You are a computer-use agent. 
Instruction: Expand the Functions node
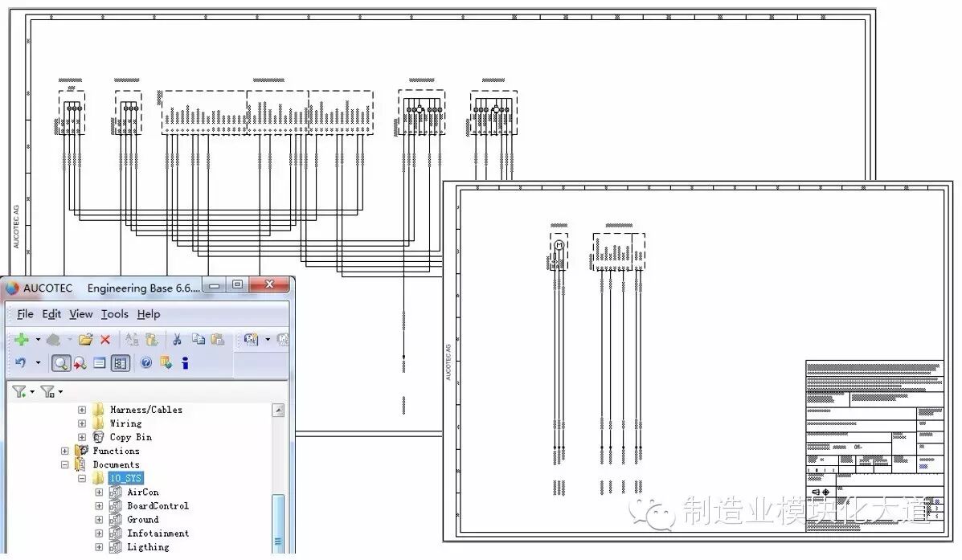pyautogui.click(x=64, y=451)
